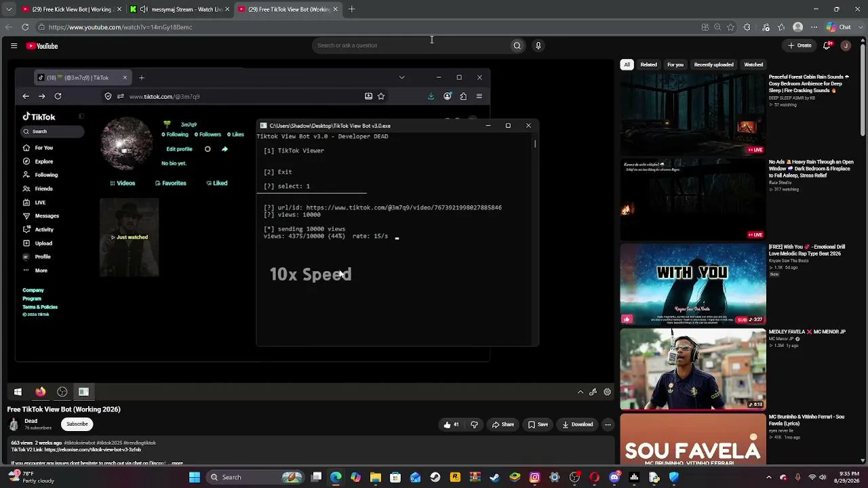Open TikTok Explore in the sidebar
The height and width of the screenshot is (488, 868).
[38, 161]
